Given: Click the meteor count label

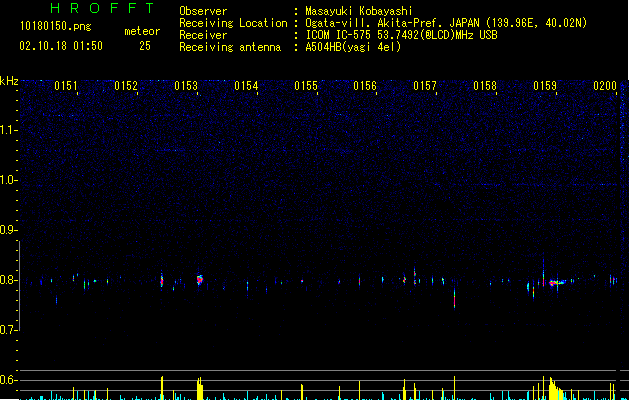Looking at the screenshot, I should pos(142,31).
